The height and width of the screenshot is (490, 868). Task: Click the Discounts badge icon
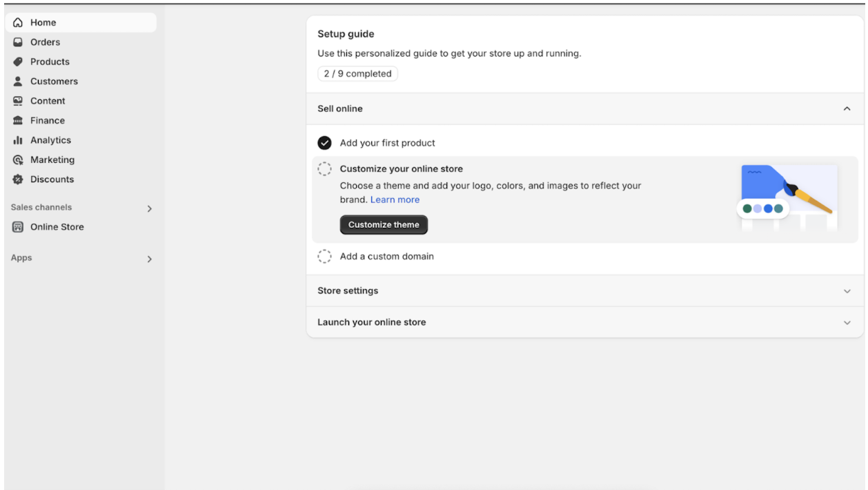pos(18,179)
